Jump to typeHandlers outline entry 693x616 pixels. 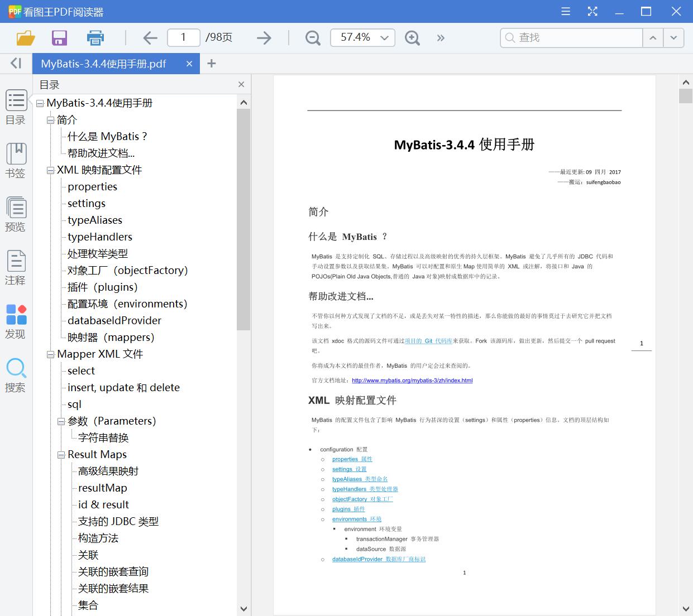tap(100, 237)
